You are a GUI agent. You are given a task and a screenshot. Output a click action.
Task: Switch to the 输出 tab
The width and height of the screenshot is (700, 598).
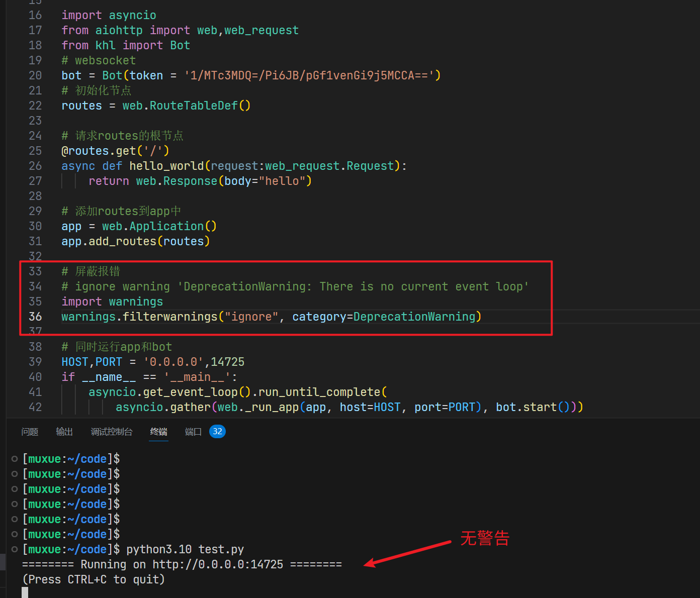(x=64, y=432)
